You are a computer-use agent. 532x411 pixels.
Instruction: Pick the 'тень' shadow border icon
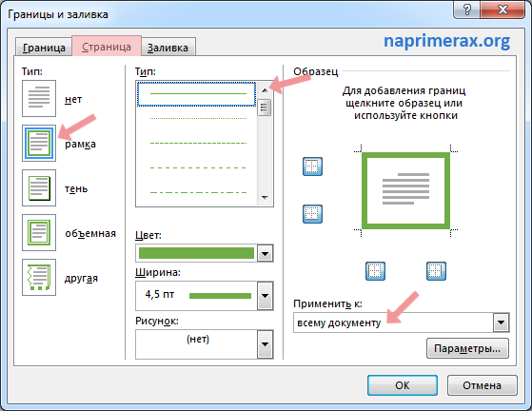click(x=39, y=187)
